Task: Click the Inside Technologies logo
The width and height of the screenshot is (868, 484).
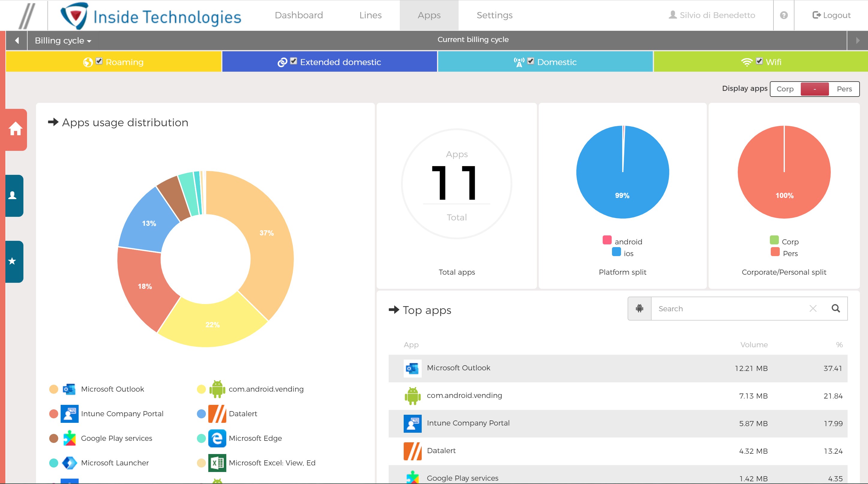Action: 151,16
